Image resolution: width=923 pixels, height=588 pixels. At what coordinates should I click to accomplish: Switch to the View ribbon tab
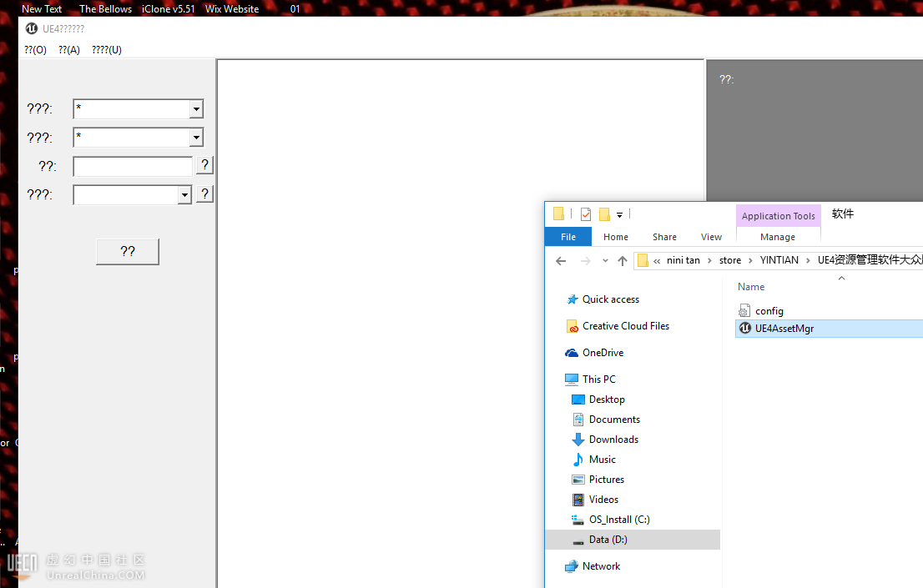pos(711,237)
